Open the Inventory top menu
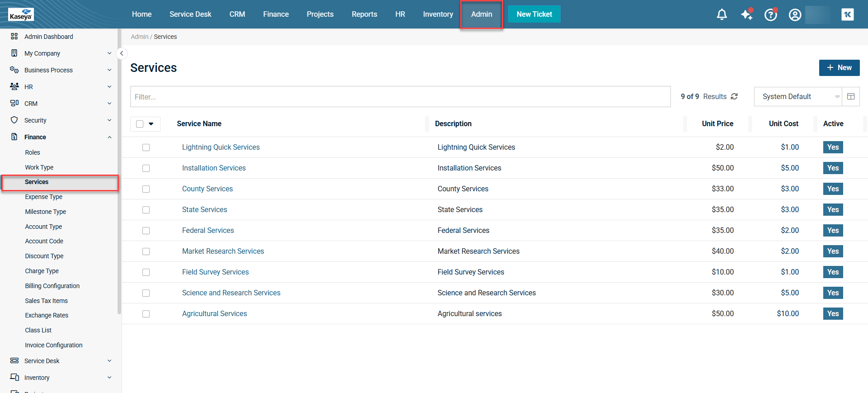 pyautogui.click(x=438, y=14)
